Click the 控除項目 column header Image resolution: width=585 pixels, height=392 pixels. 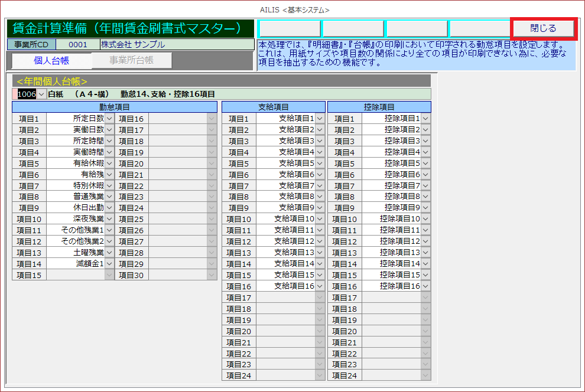379,107
